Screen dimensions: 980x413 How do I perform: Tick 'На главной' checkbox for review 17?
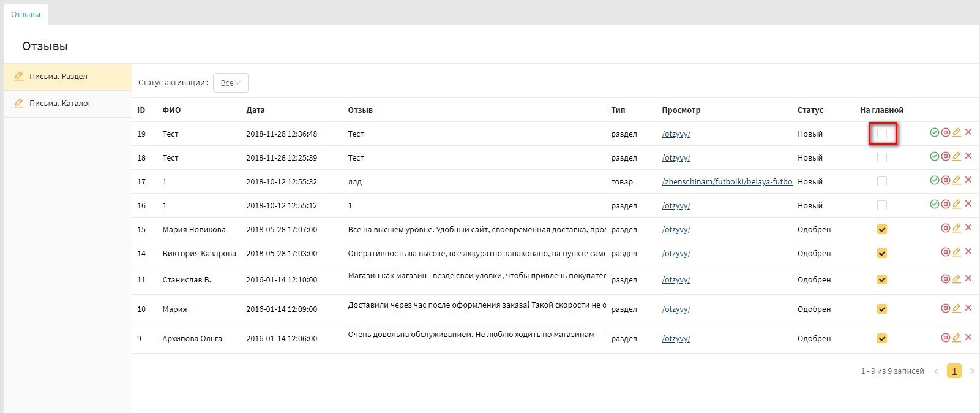882,181
